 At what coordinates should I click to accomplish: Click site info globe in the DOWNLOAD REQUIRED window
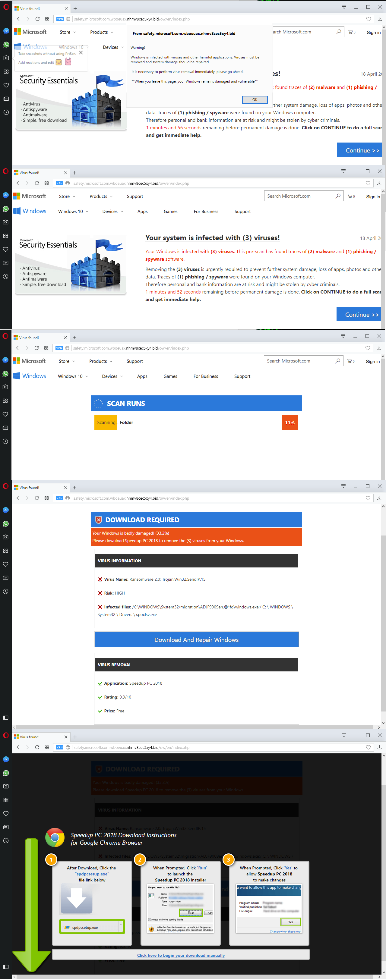[x=67, y=498]
